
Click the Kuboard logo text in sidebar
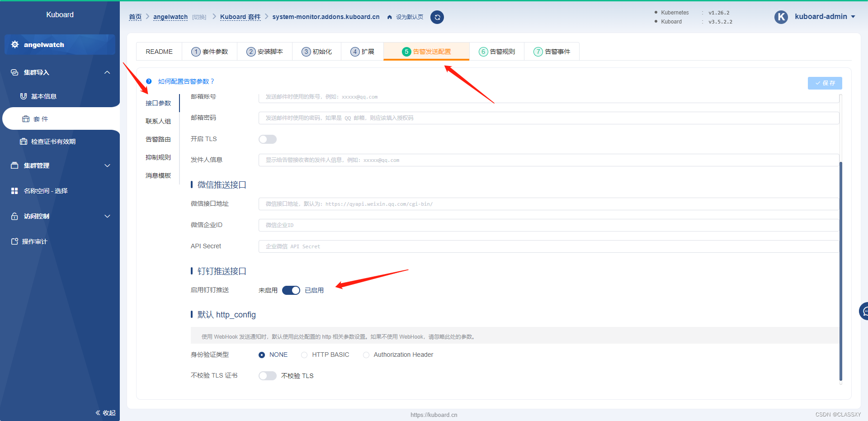coord(60,14)
